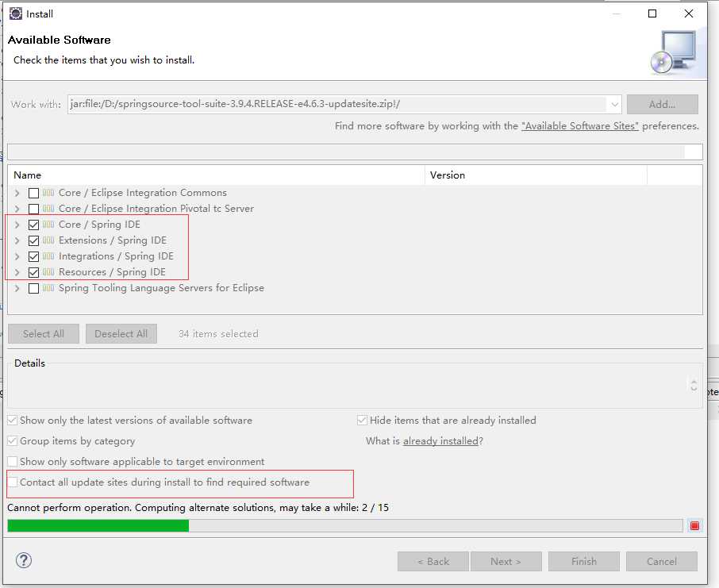Select the Eclipse Integration Commons row label

pos(143,193)
